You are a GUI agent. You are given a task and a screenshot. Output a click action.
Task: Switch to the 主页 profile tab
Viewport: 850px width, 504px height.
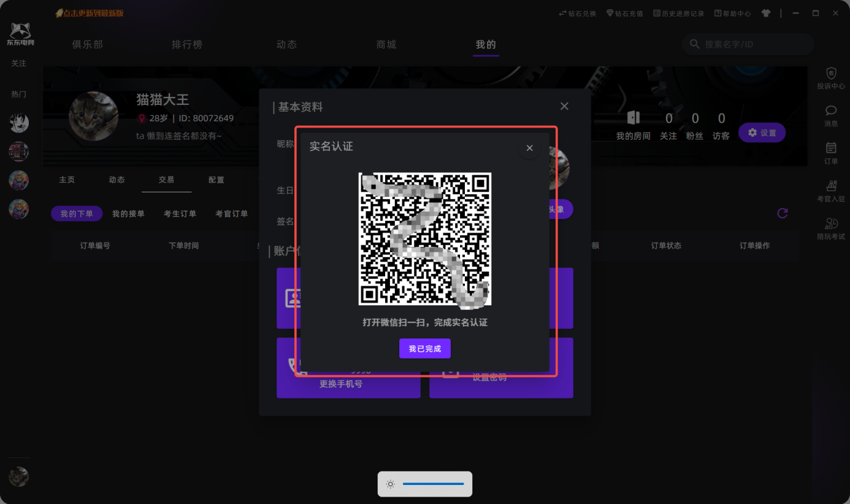point(67,180)
